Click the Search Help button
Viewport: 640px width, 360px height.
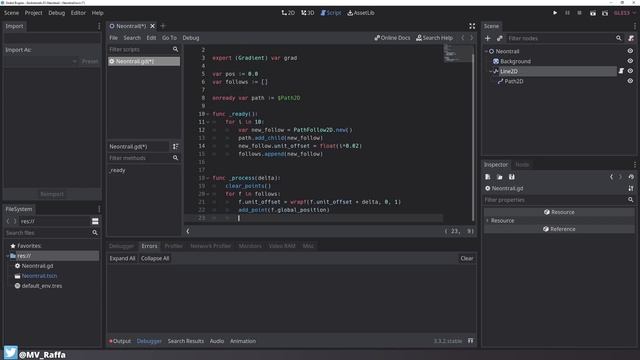[434, 38]
